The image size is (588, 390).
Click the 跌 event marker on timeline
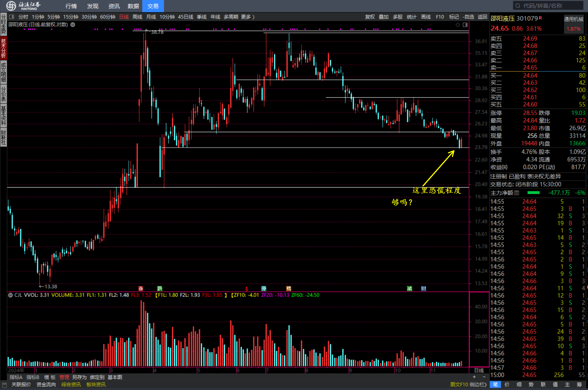[160, 288]
